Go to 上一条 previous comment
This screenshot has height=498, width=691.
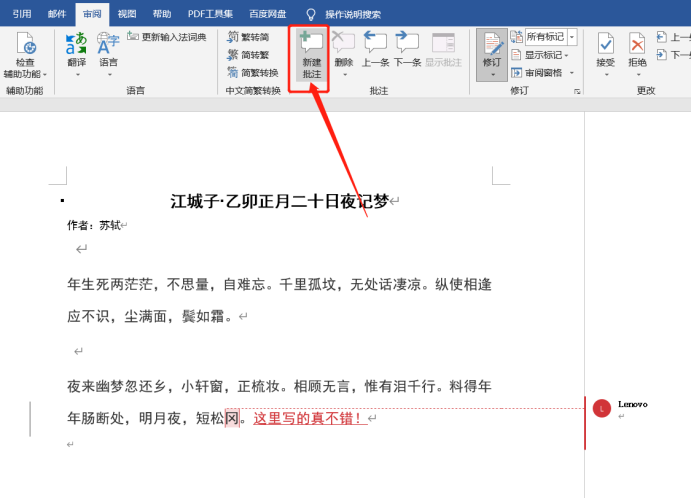pos(375,50)
